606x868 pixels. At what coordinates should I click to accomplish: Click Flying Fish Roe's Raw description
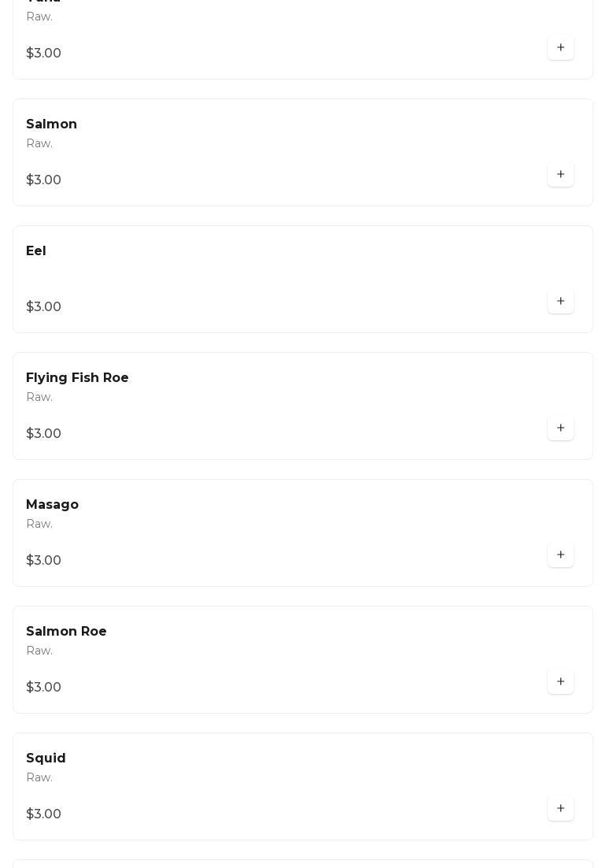tap(39, 398)
